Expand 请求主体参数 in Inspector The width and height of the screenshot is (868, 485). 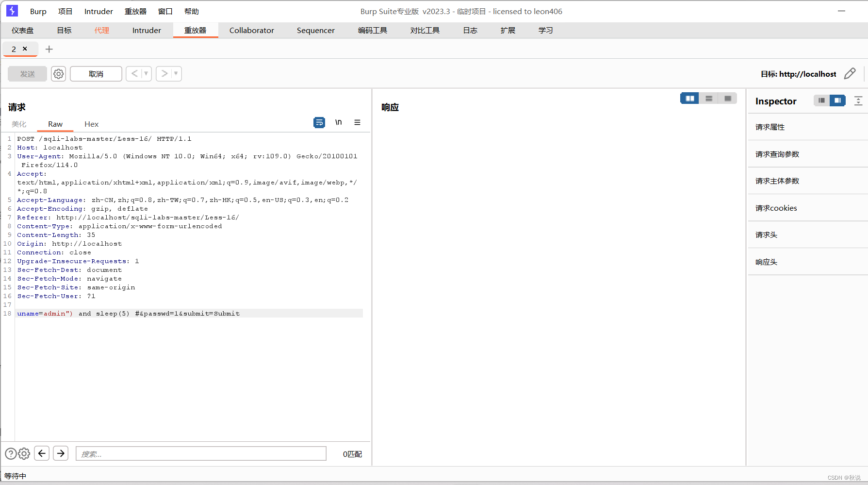807,181
